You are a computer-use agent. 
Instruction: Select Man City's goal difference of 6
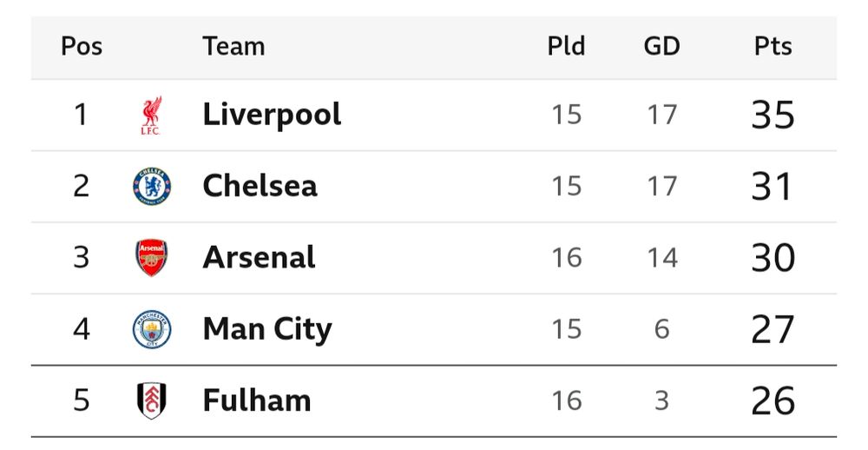(662, 329)
